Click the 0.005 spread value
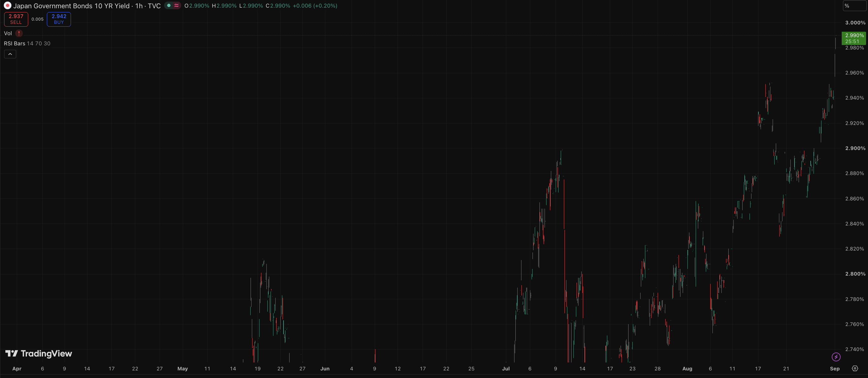868x378 pixels. 37,19
